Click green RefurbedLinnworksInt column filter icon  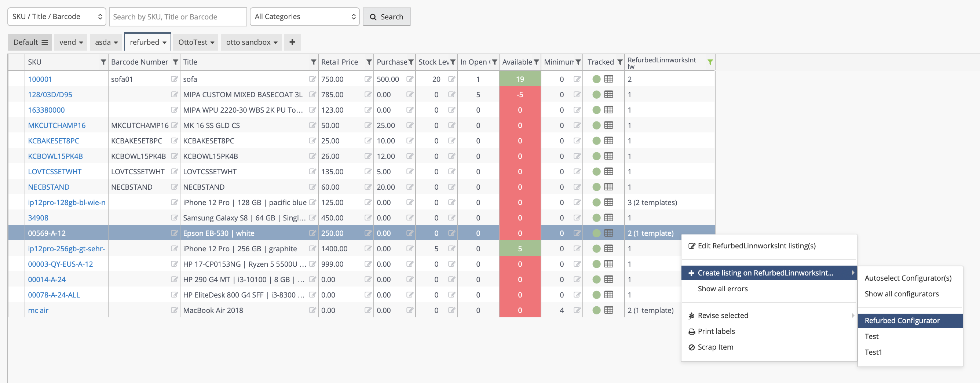click(710, 62)
